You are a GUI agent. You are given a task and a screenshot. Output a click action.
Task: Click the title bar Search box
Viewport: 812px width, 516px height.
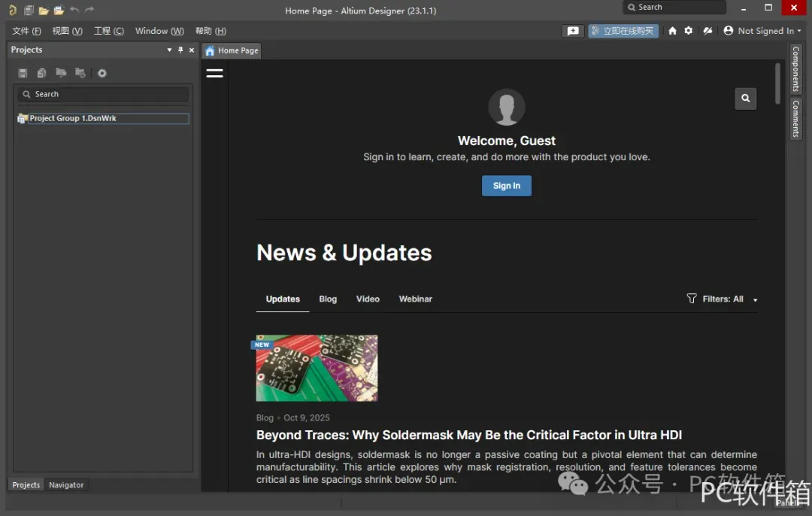pyautogui.click(x=674, y=8)
